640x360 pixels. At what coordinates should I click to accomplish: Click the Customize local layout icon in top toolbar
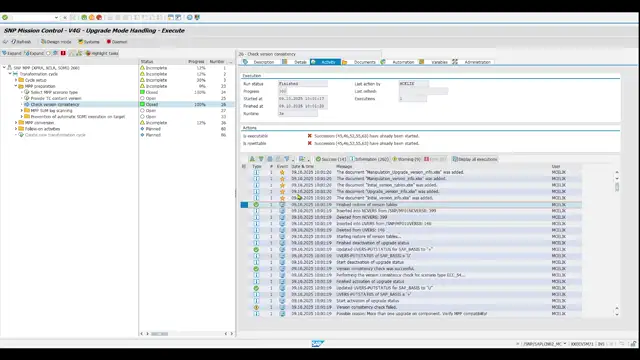click(197, 18)
